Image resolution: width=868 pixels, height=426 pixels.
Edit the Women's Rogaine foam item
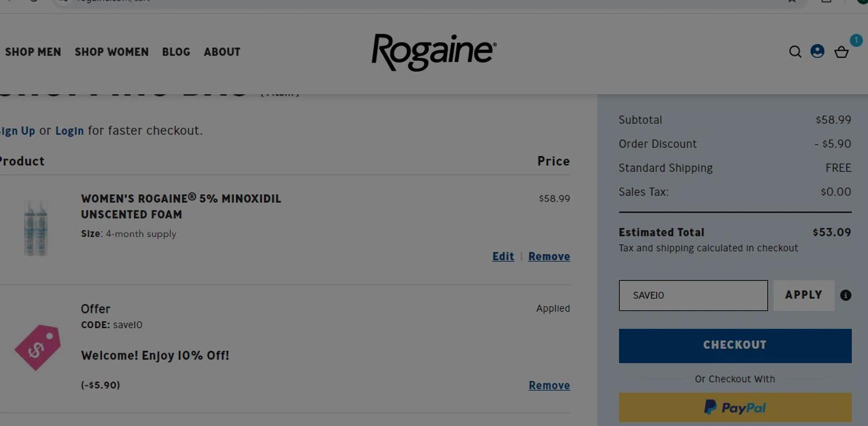click(x=503, y=257)
